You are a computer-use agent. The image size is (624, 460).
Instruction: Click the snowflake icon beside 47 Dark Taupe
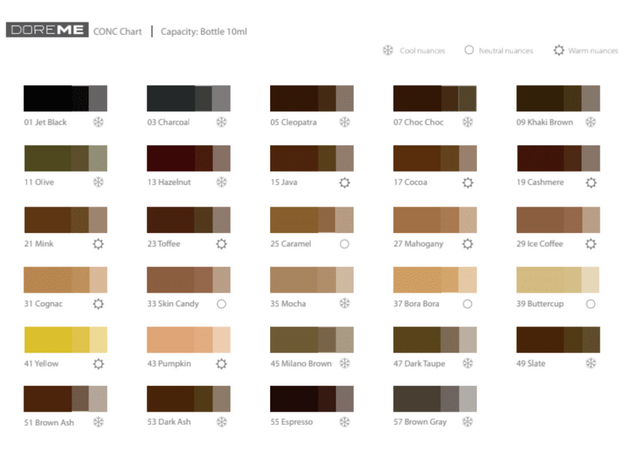coord(468,363)
